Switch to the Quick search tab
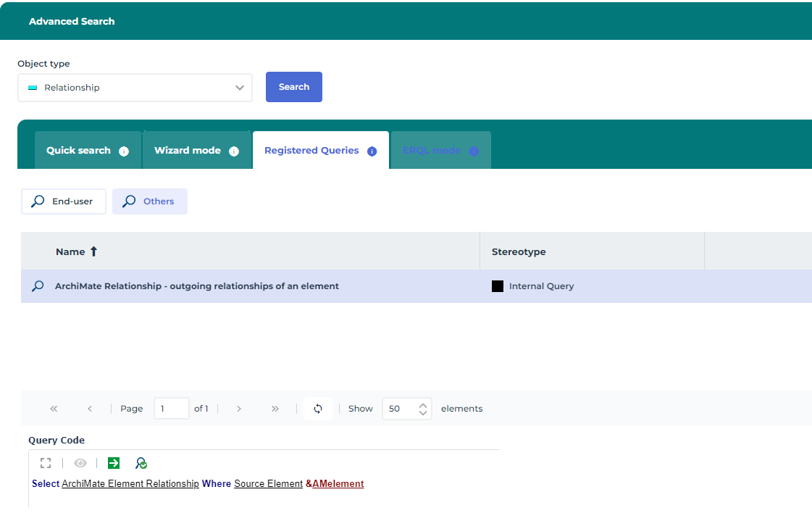The image size is (812, 521). click(x=78, y=151)
